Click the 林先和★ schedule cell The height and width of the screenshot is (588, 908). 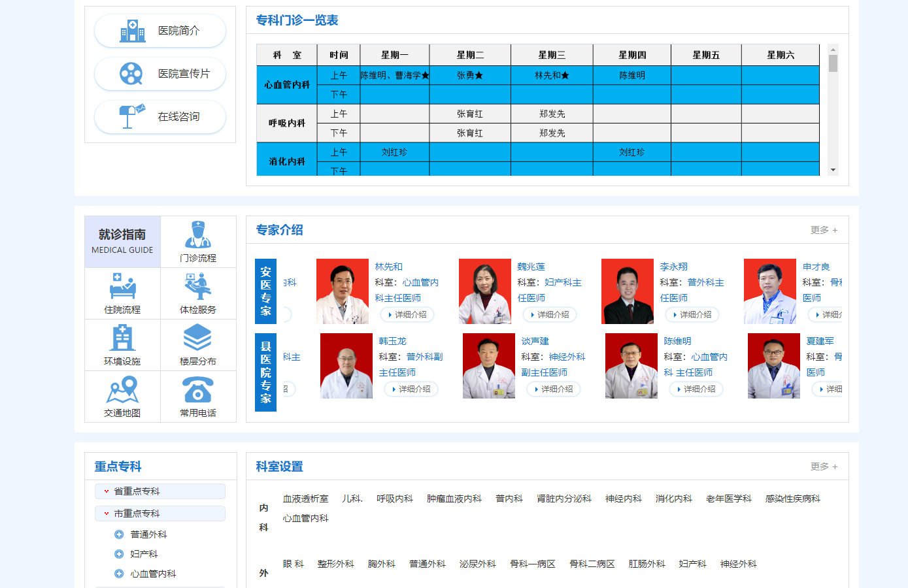[552, 76]
